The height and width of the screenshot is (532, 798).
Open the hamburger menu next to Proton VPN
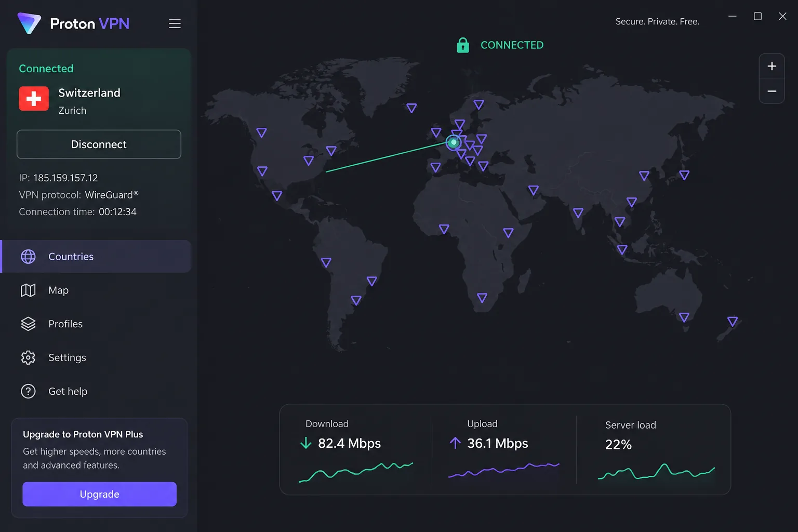coord(175,24)
